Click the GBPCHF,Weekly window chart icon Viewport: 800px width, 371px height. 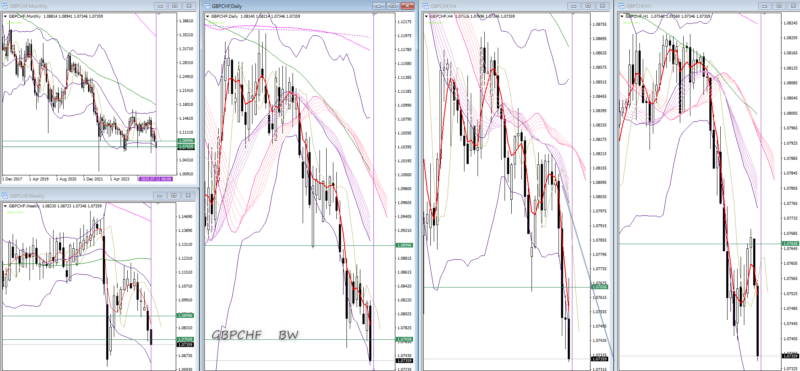coord(5,196)
